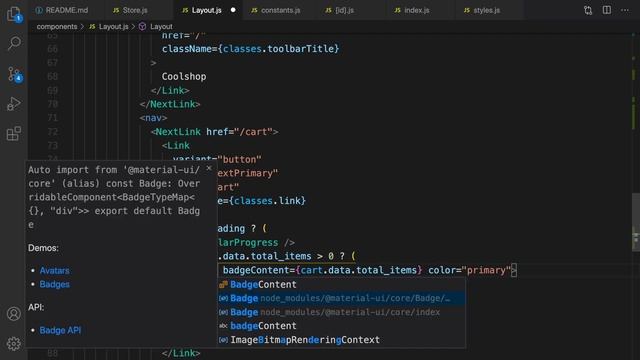
Task: Open the Avatars demo link
Action: [54, 271]
